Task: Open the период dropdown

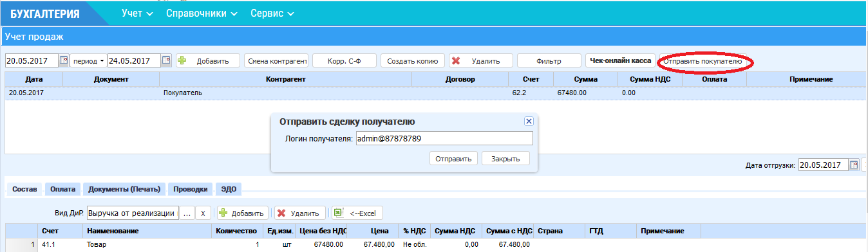Action: [88, 61]
